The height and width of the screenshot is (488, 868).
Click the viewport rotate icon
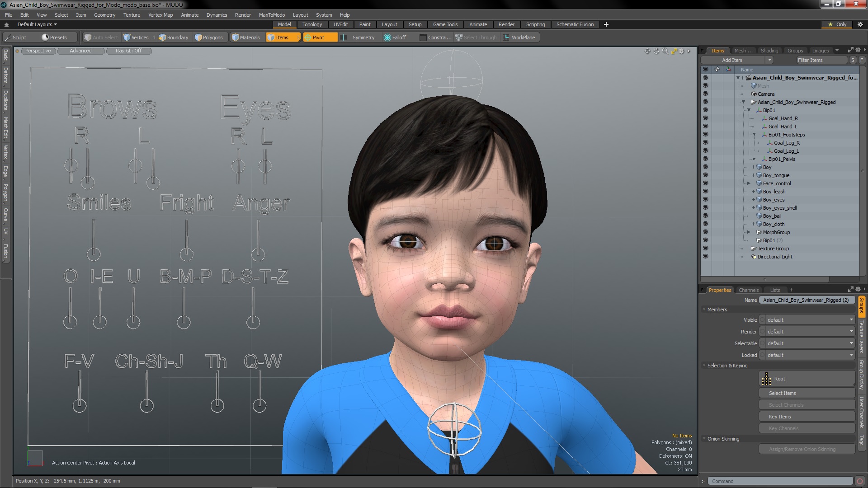(656, 51)
